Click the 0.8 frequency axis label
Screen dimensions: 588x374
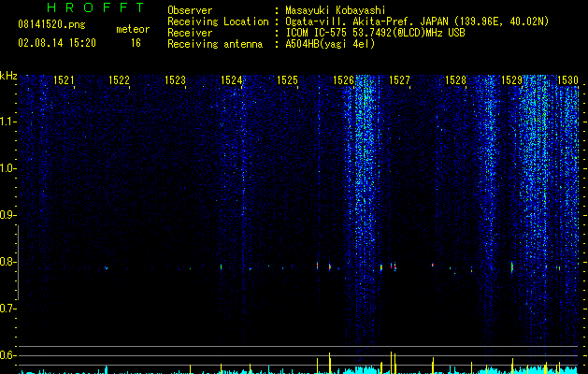pos(7,262)
